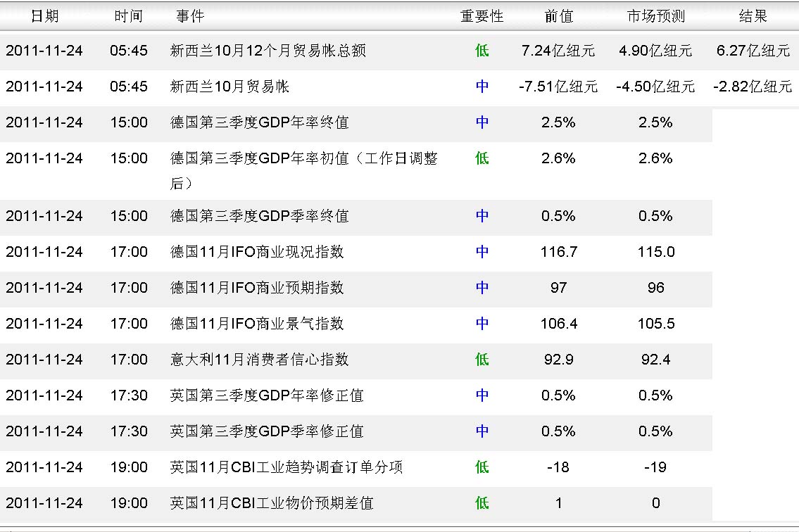Select event 意大利11月消费者信心指数

click(x=259, y=360)
